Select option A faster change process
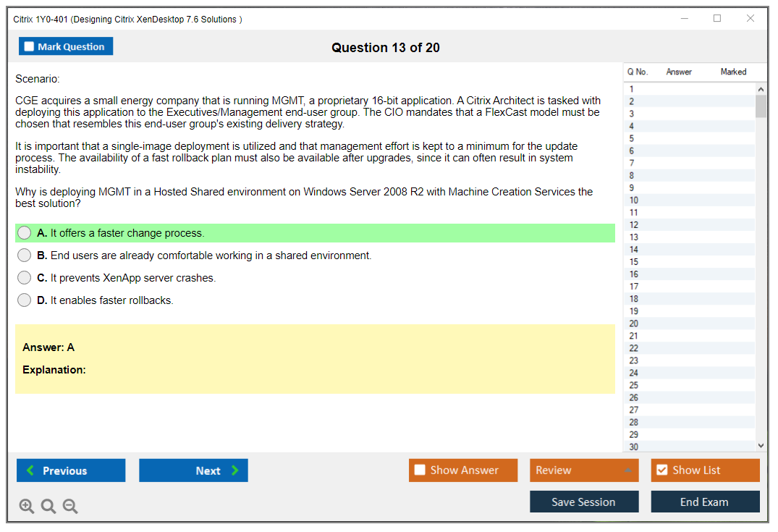This screenshot has height=532, width=778. (25, 233)
